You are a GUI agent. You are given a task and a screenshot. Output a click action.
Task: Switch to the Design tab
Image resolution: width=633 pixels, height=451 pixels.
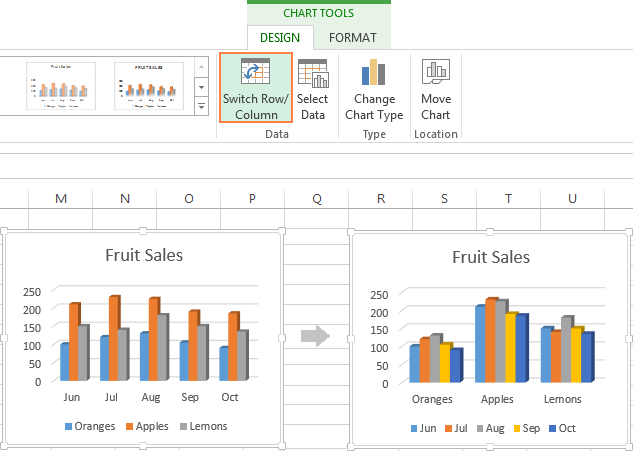279,38
